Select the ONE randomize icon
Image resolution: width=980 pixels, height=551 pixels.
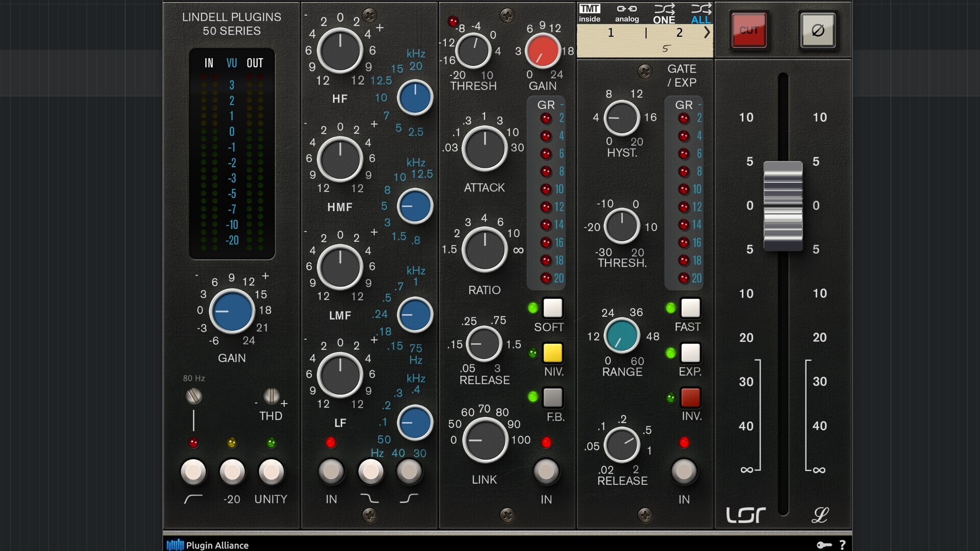click(664, 13)
